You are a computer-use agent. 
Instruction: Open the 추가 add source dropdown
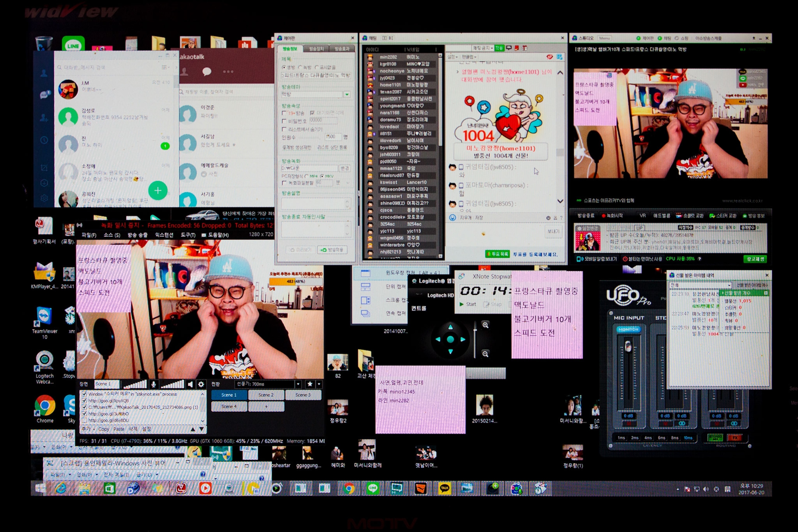88,429
